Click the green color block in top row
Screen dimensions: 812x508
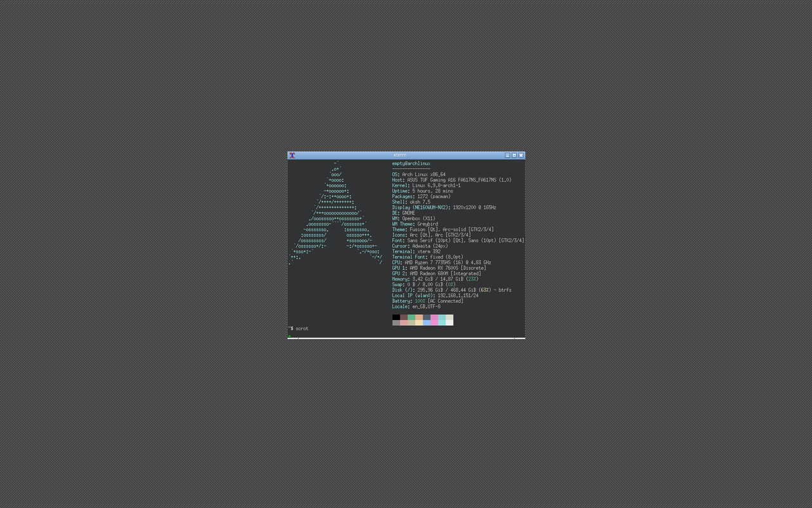(412, 317)
